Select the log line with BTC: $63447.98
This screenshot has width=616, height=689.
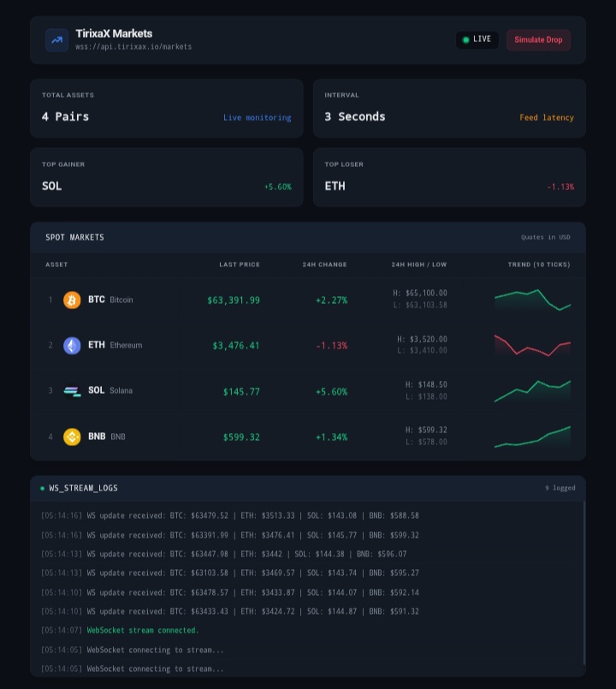pyautogui.click(x=223, y=554)
